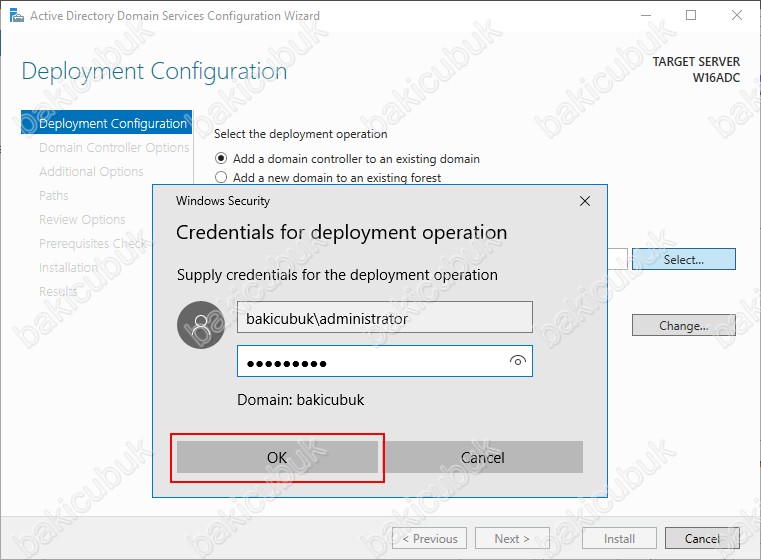The image size is (761, 560).
Task: Click the < Previous button
Action: [x=430, y=538]
